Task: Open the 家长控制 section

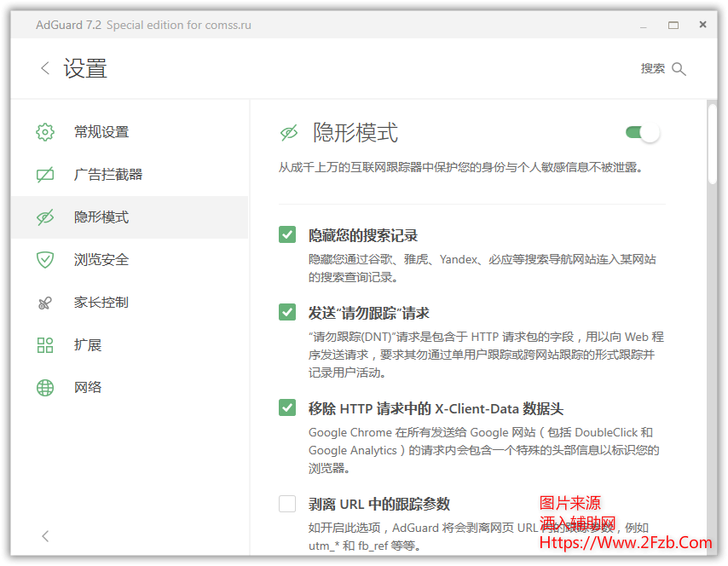Action: (x=129, y=303)
